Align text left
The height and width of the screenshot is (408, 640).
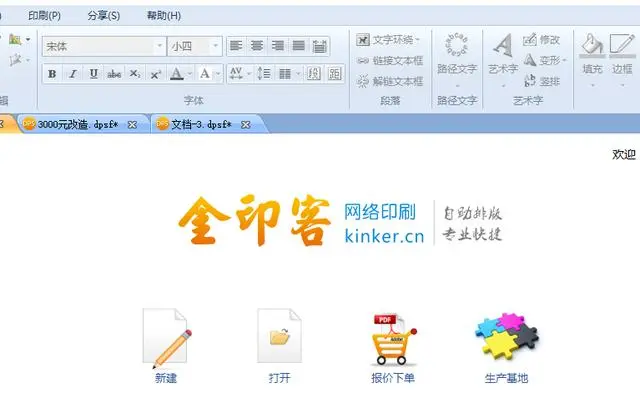[236, 46]
